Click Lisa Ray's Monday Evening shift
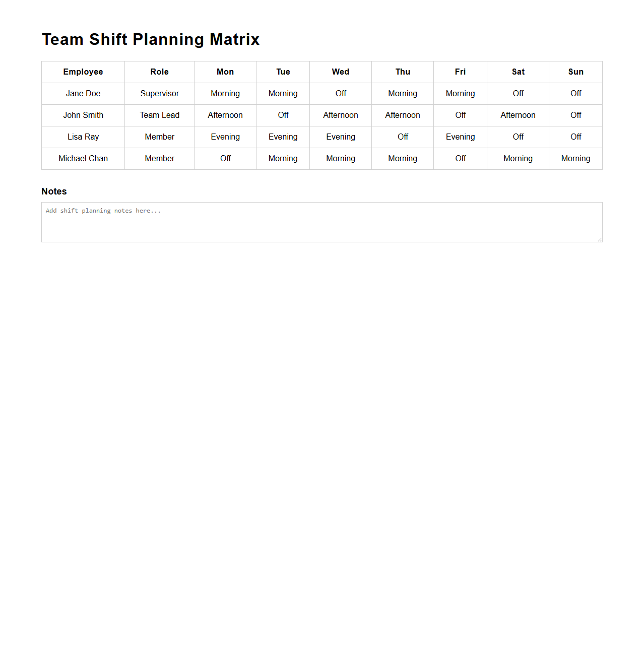This screenshot has width=644, height=655. coord(225,137)
